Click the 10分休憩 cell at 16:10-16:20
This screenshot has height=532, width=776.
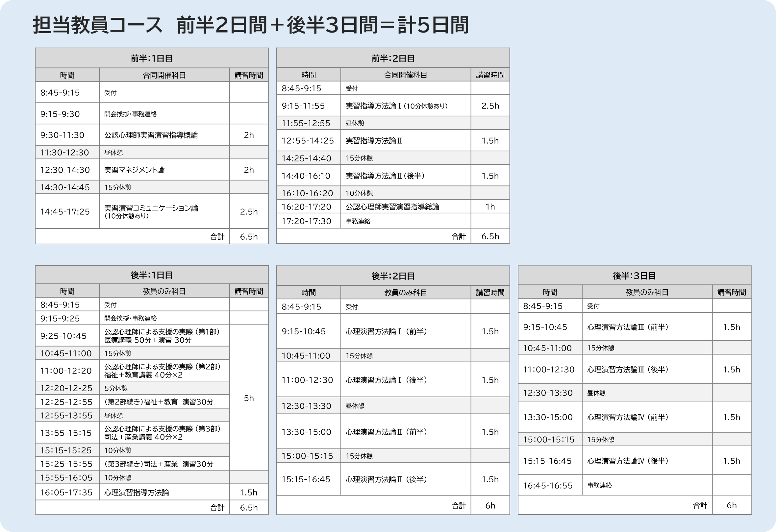click(x=406, y=193)
